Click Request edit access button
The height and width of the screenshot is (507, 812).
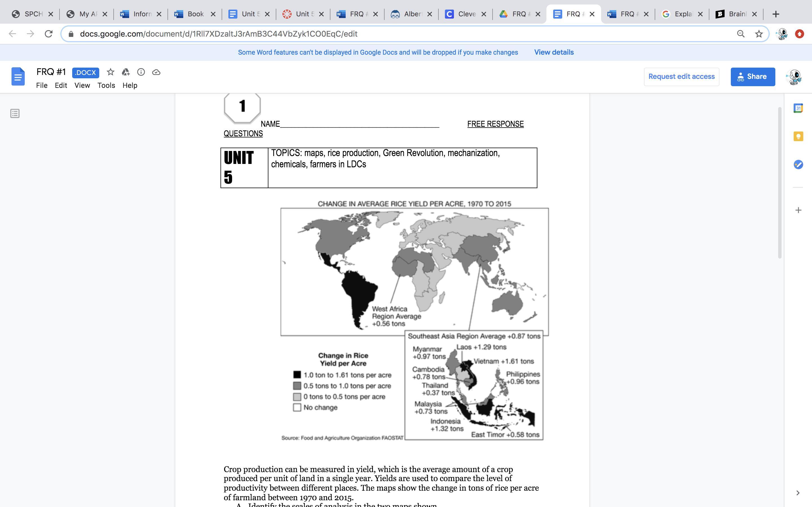pyautogui.click(x=681, y=76)
